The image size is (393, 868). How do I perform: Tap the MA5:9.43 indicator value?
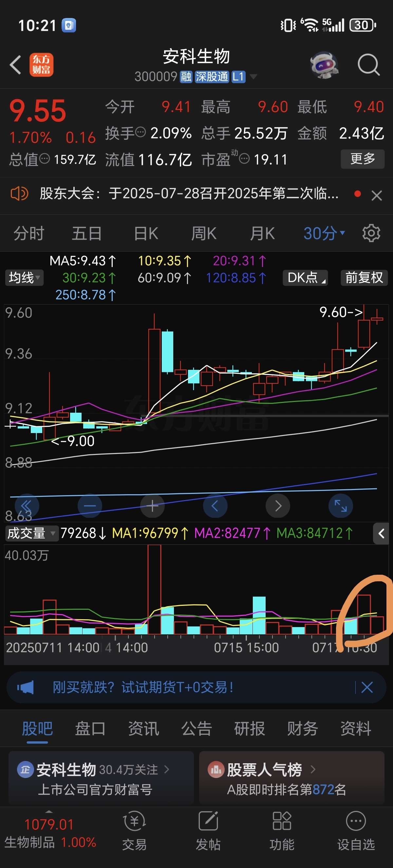[83, 261]
